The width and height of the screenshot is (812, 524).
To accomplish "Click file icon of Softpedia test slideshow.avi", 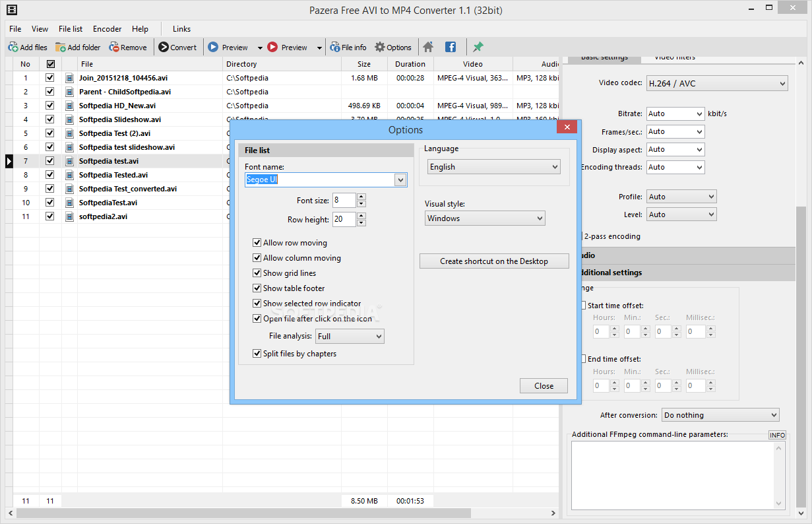I will [x=69, y=147].
